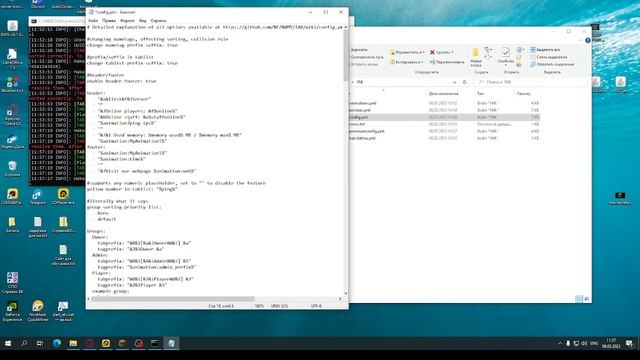Click the GeForce Experience desktop icon
The image size is (640, 360).
click(12, 311)
